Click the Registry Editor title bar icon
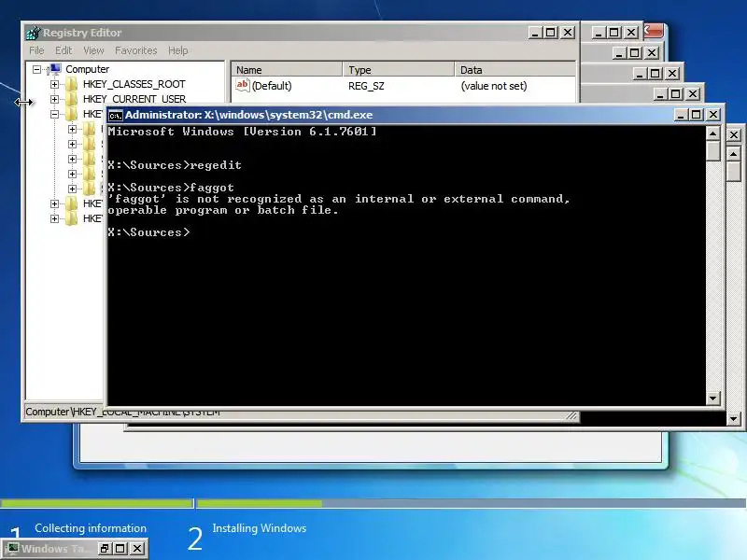This screenshot has width=747, height=560. click(34, 33)
